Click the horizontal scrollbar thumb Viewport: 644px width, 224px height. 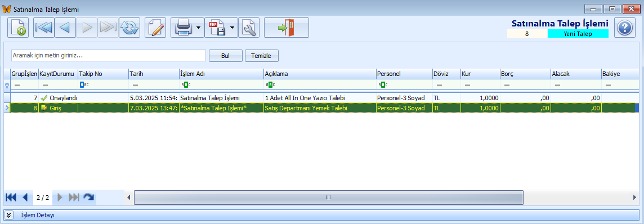pyautogui.click(x=329, y=198)
